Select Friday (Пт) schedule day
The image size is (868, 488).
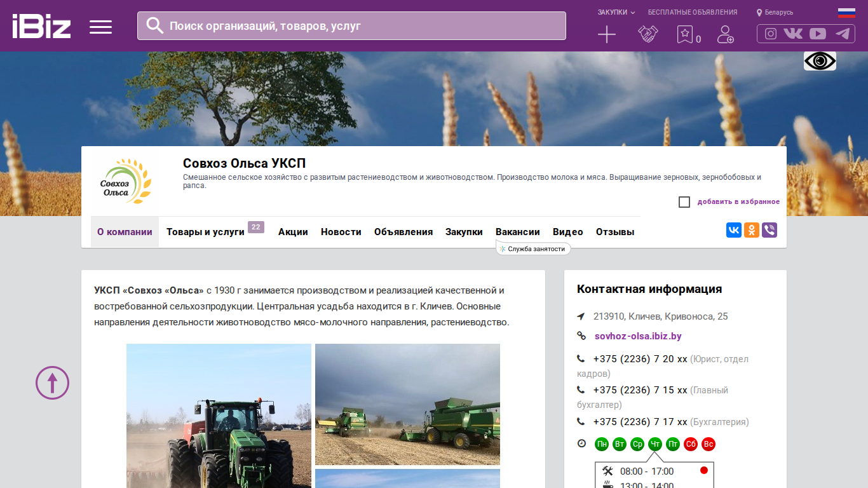pos(673,444)
